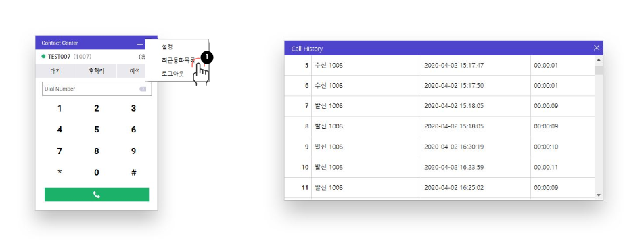Choose 로그아웃 in the popup menu
Image resolution: width=644 pixels, height=246 pixels.
(x=173, y=74)
